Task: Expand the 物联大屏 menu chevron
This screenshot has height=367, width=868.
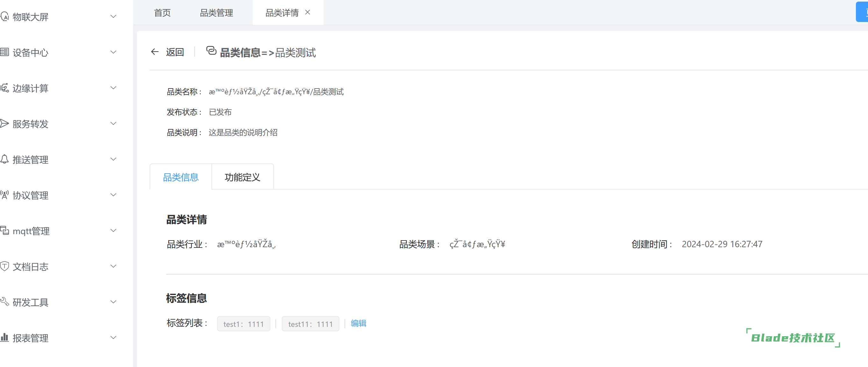Action: [114, 17]
